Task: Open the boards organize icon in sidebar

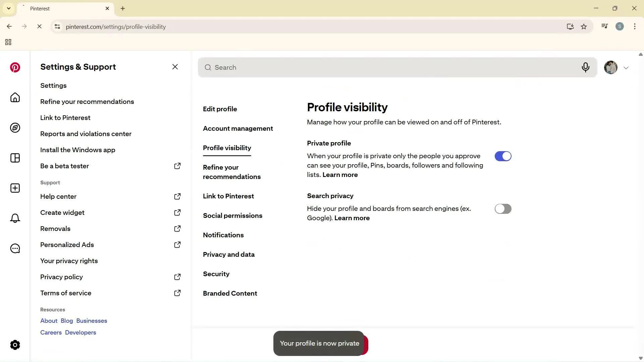Action: (x=15, y=158)
